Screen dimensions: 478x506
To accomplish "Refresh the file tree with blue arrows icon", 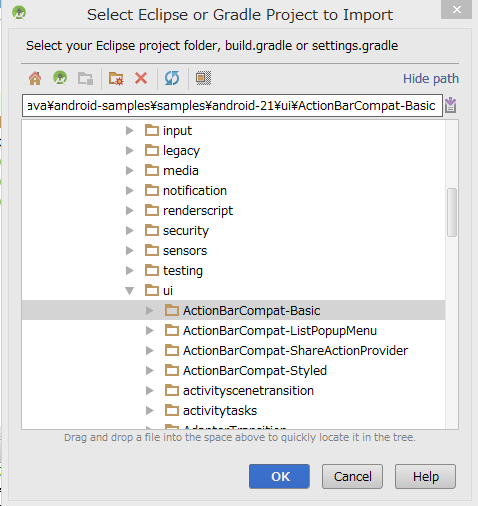I will click(x=172, y=78).
